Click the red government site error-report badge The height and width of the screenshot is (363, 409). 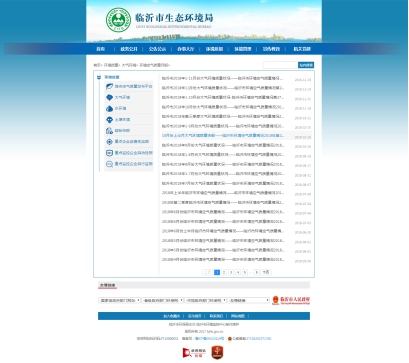coord(194,353)
